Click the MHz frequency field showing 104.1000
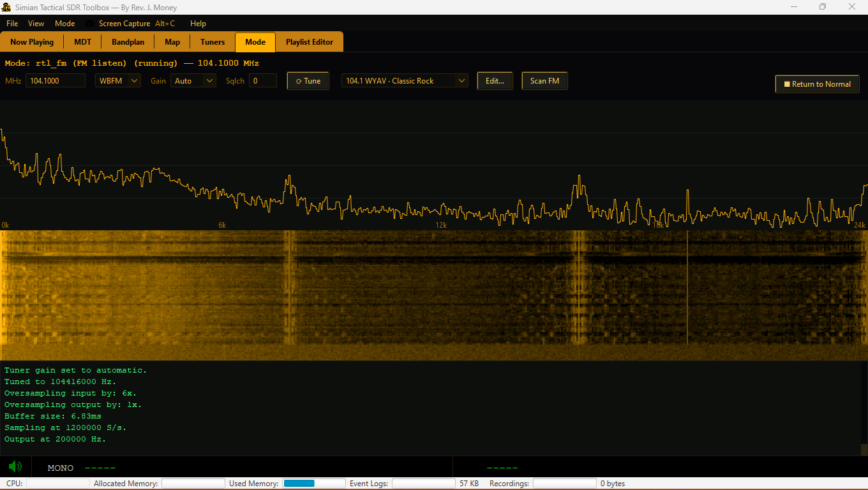This screenshot has height=490, width=868. click(56, 81)
